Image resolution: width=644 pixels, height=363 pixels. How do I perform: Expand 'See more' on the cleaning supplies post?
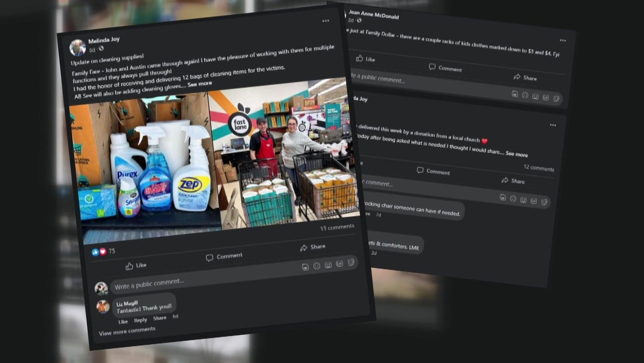200,84
